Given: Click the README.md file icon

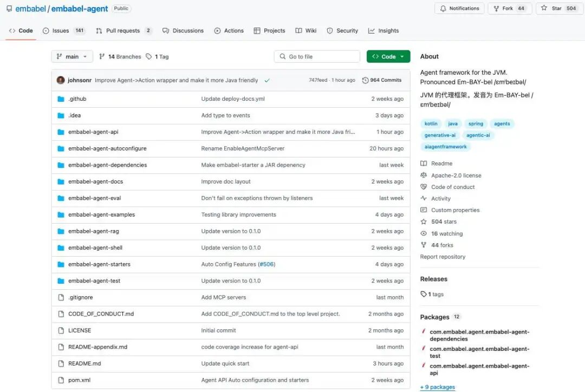Looking at the screenshot, I should [x=61, y=363].
